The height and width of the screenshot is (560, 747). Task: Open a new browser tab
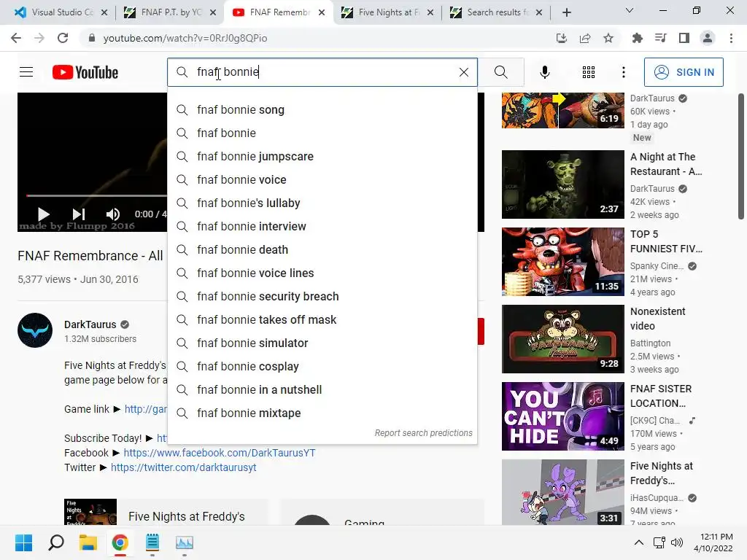[566, 12]
